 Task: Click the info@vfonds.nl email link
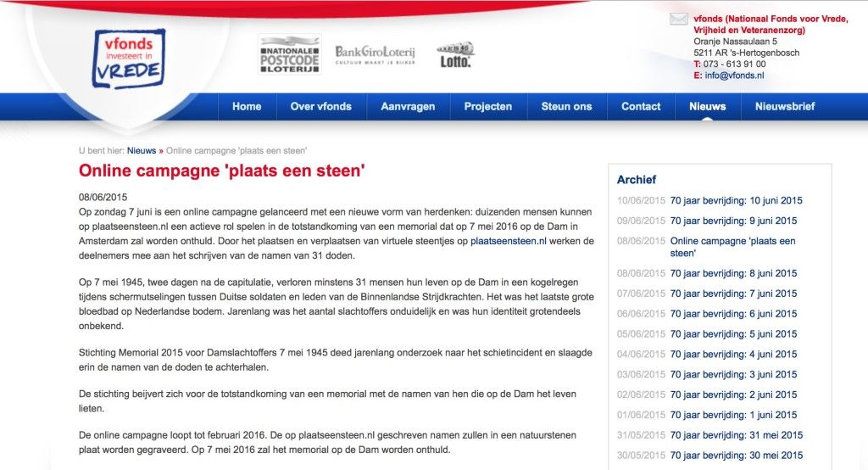click(x=734, y=76)
